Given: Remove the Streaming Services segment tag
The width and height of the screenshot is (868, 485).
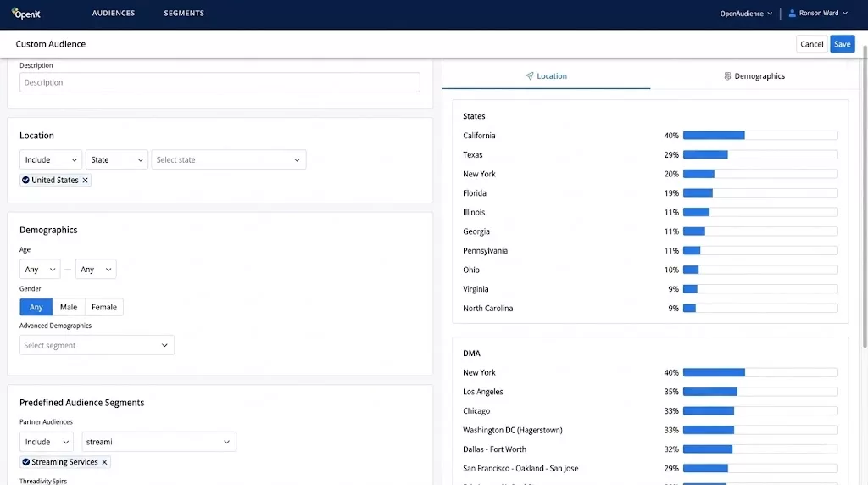Looking at the screenshot, I should 104,462.
